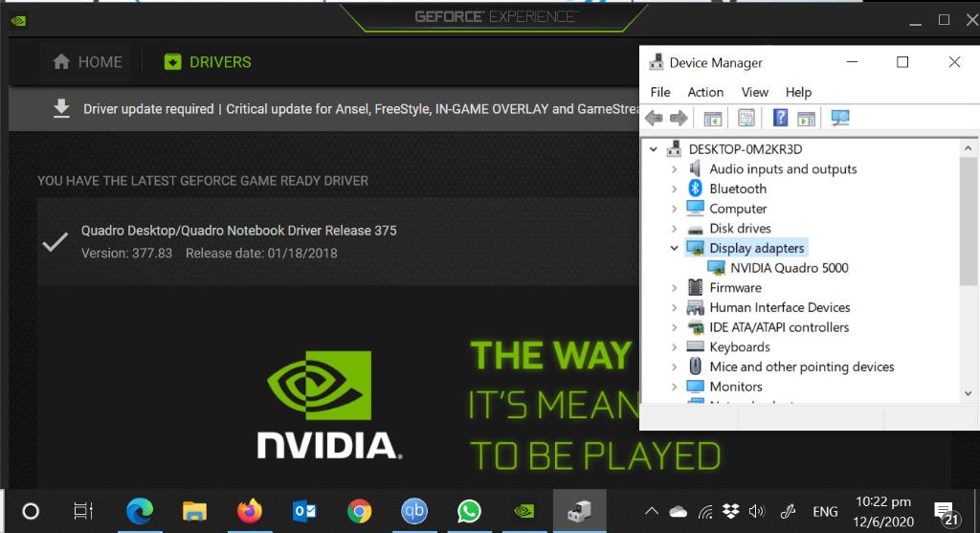Click the Device Manager scroll down arrow
The width and height of the screenshot is (980, 533).
(969, 393)
